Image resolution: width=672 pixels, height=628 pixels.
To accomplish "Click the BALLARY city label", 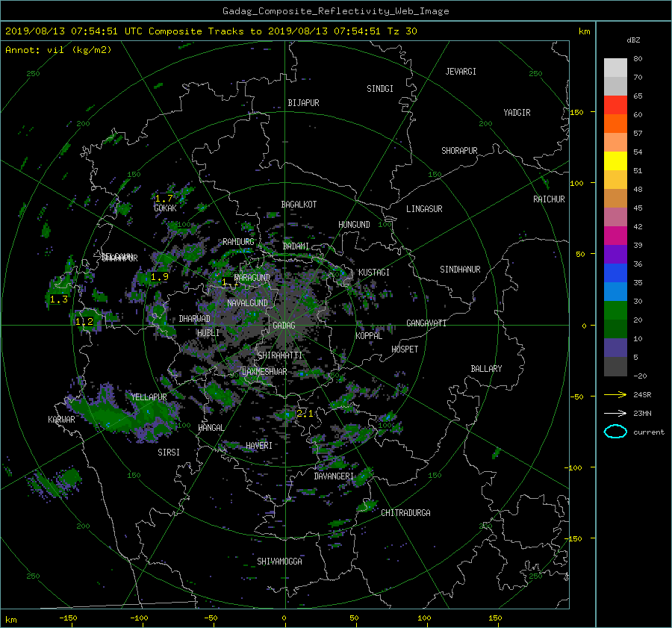I will pyautogui.click(x=486, y=369).
